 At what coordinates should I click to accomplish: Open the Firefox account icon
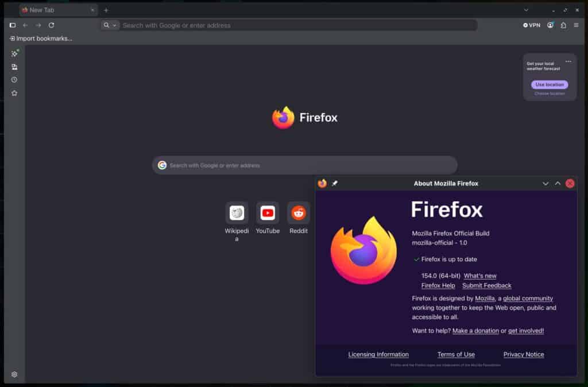550,25
